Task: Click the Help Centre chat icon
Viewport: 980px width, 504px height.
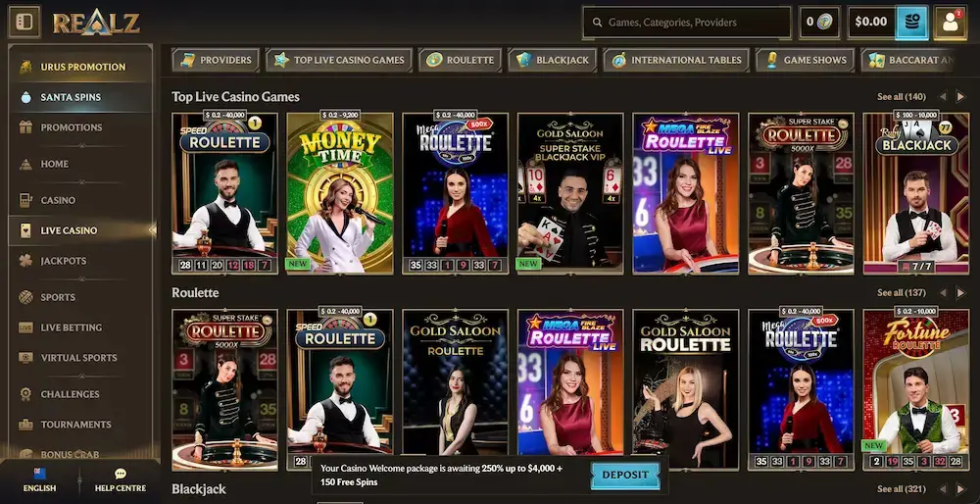Action: click(x=121, y=474)
